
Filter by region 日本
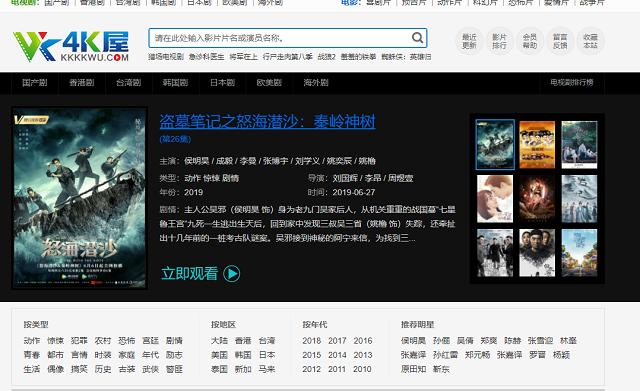[x=267, y=355]
